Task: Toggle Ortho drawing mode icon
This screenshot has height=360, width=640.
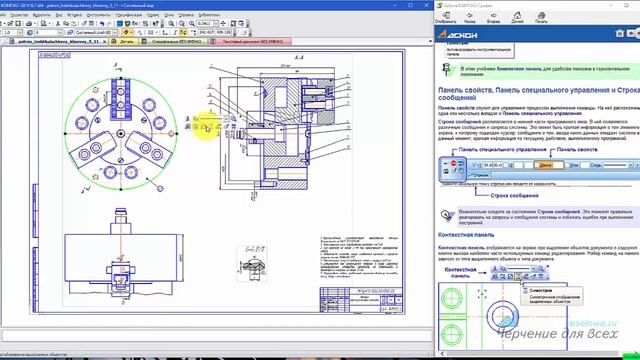Action: click(x=175, y=32)
